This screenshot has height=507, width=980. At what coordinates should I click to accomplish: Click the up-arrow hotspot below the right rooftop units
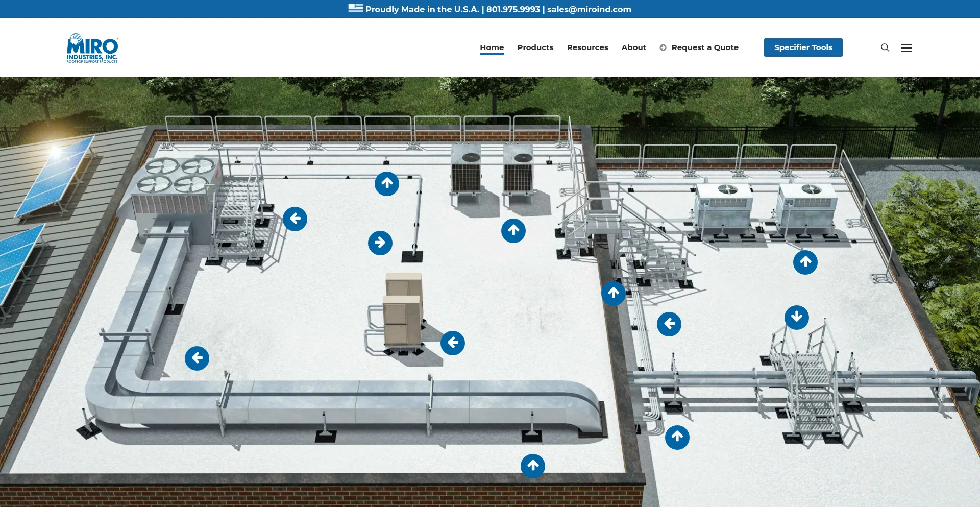(x=805, y=262)
